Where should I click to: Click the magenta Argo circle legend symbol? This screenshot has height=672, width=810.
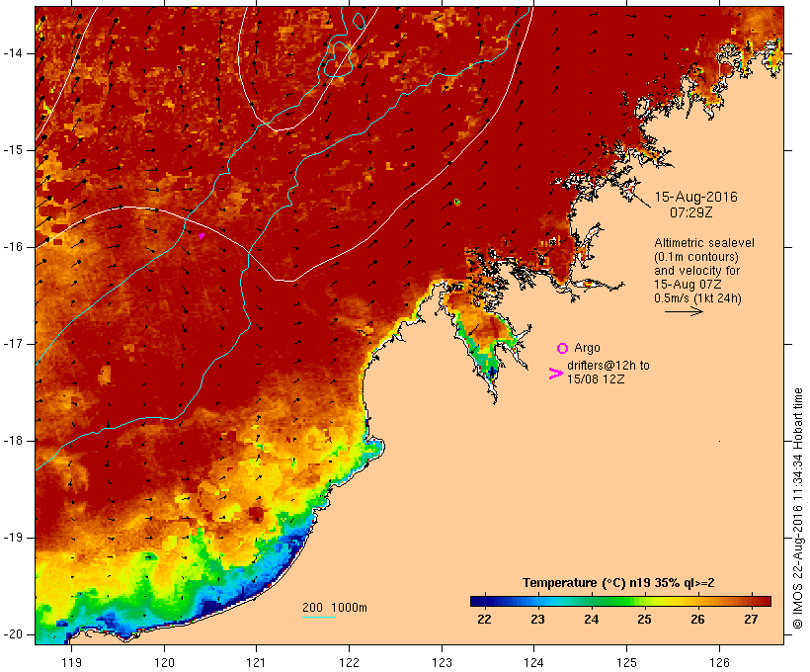pyautogui.click(x=562, y=349)
